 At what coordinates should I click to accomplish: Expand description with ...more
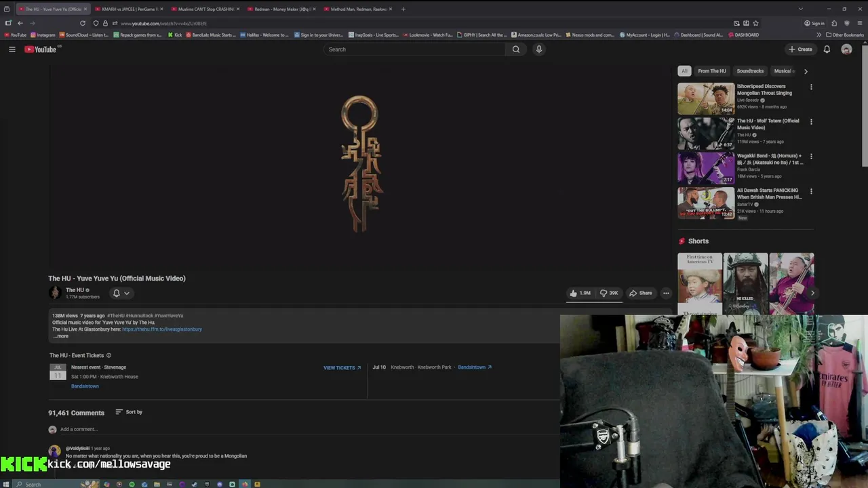click(61, 336)
